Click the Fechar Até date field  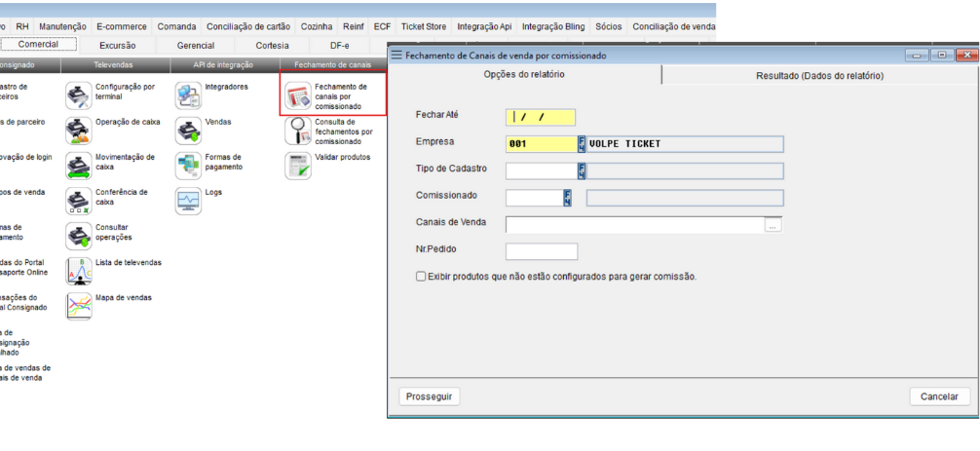click(x=541, y=117)
